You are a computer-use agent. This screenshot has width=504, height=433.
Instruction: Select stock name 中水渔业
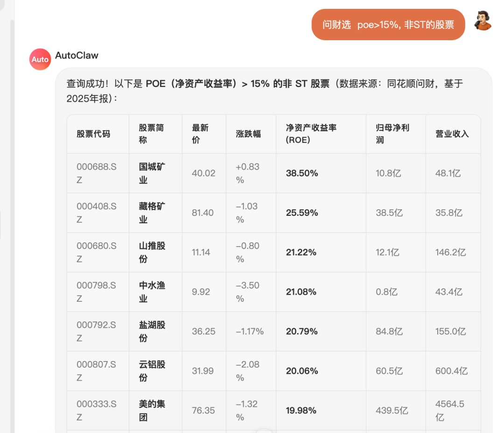click(152, 292)
